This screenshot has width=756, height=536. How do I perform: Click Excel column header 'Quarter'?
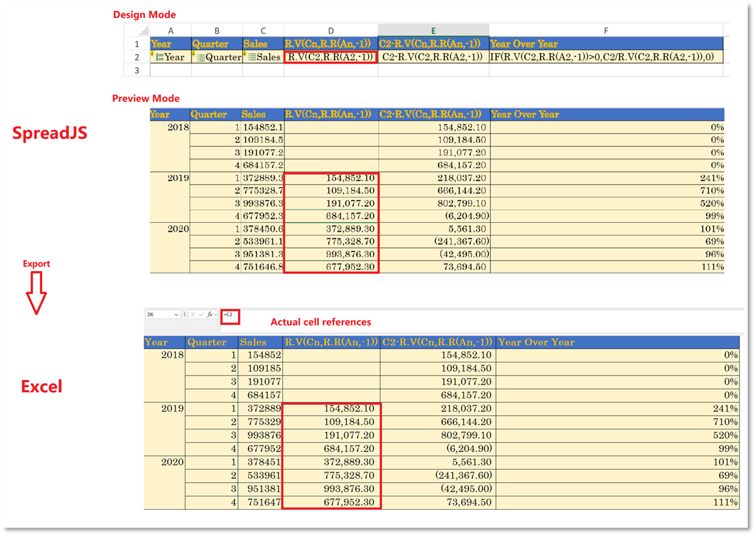tap(212, 342)
